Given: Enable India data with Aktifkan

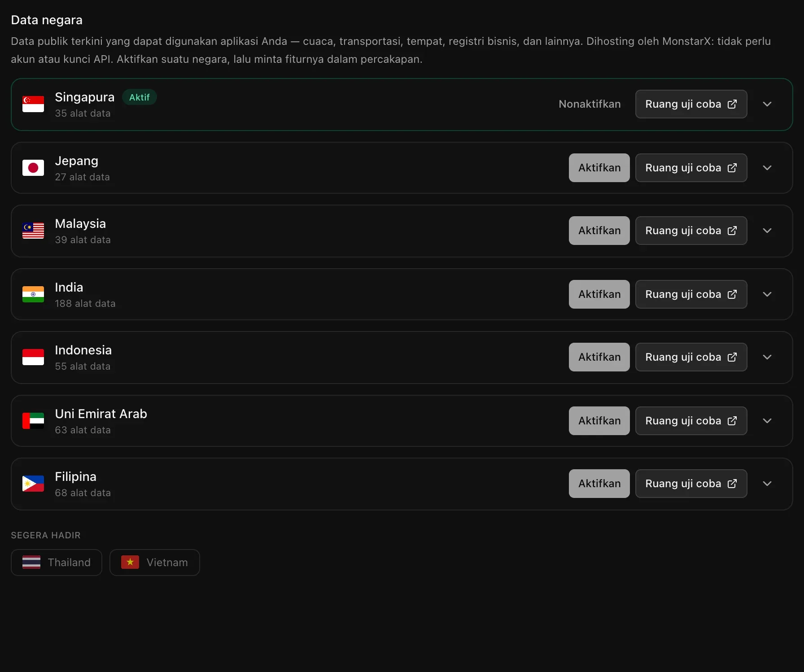Looking at the screenshot, I should [599, 294].
